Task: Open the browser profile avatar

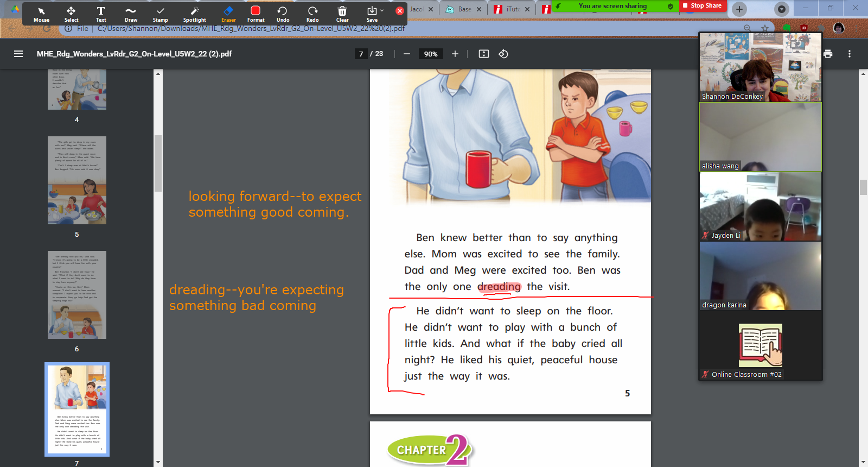Action: tap(839, 28)
